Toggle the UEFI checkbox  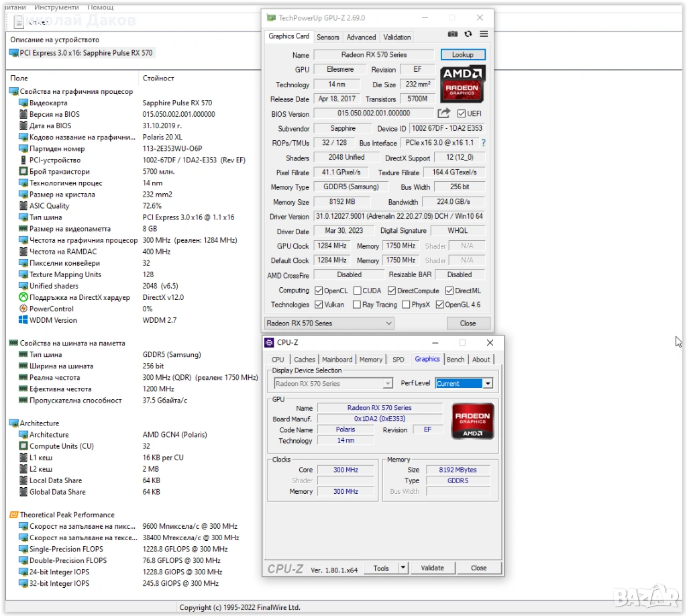click(462, 114)
